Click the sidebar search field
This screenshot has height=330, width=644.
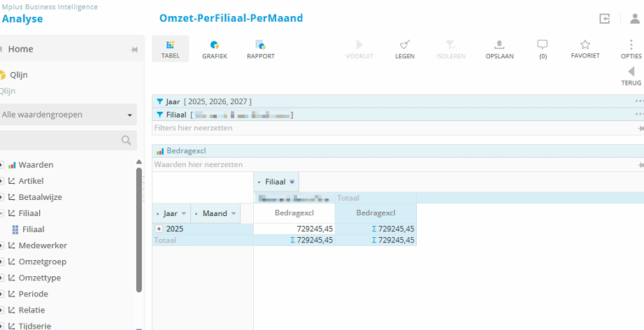pyautogui.click(x=69, y=141)
